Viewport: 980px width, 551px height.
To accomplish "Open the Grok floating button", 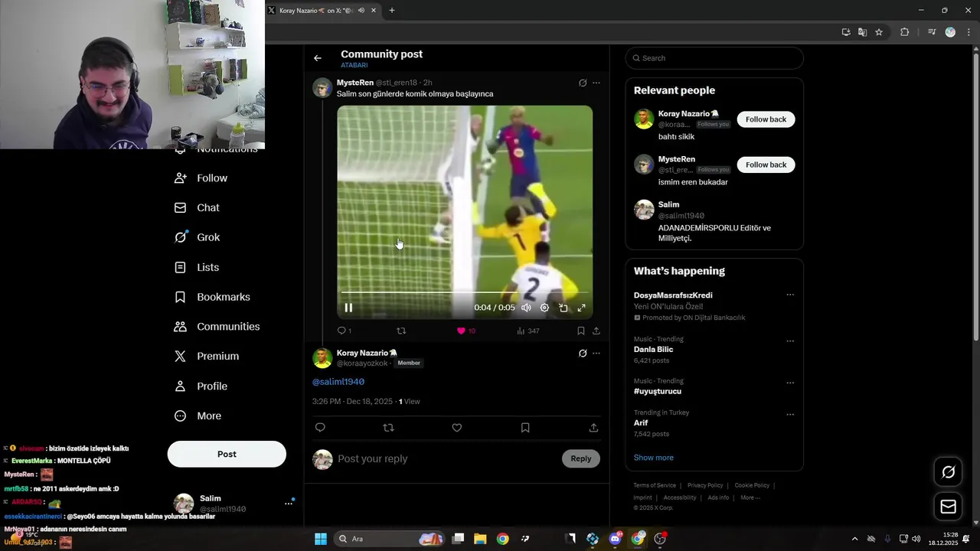I will coord(948,472).
